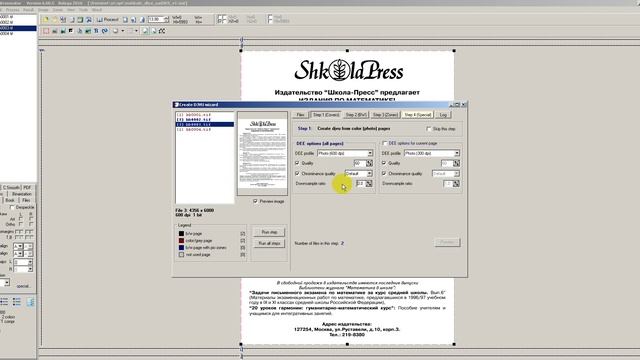This screenshot has width=640, height=360.
Task: Switch to the Files tab in the wizard
Action: point(300,115)
